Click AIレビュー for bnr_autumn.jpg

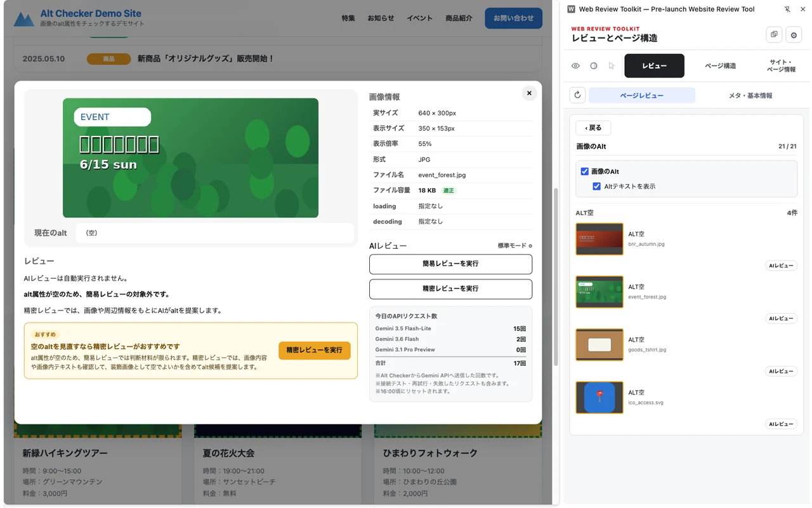(781, 266)
